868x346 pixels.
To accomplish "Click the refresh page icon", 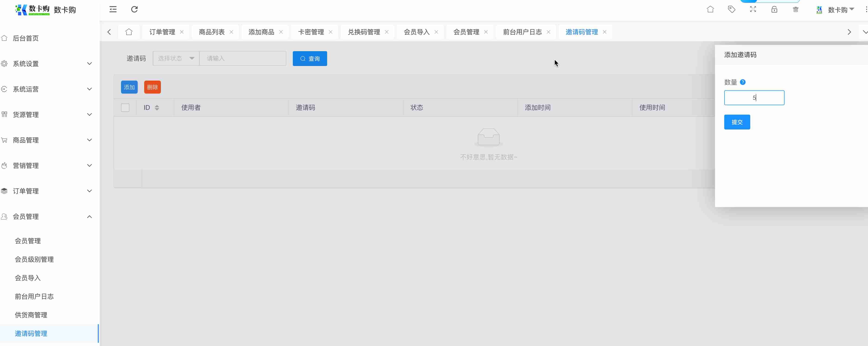I will tap(134, 9).
